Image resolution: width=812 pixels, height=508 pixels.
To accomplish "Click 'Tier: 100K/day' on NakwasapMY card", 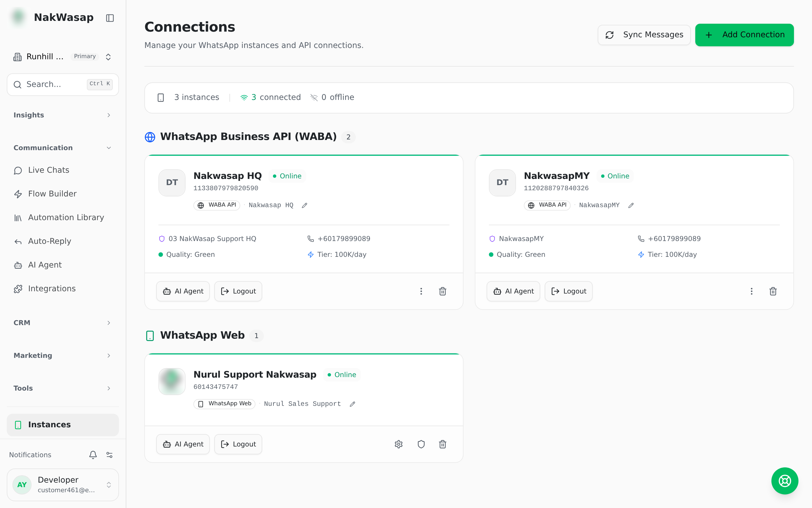I will [672, 255].
